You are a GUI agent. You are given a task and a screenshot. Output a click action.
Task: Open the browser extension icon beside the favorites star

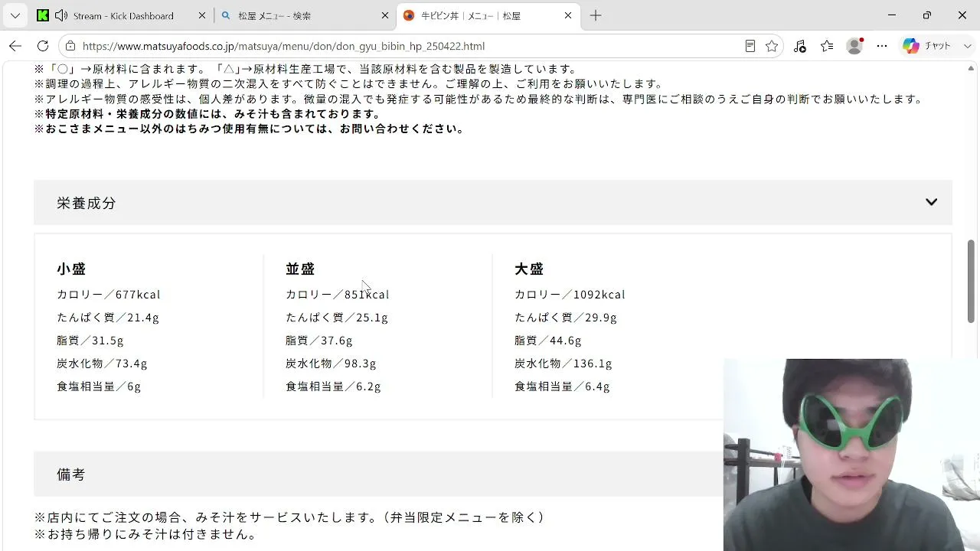click(x=800, y=46)
